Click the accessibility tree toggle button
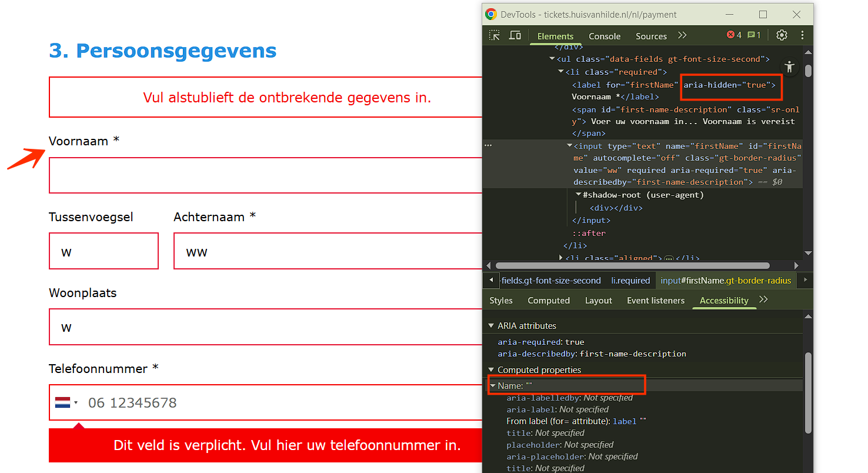This screenshot has width=868, height=473. [789, 66]
